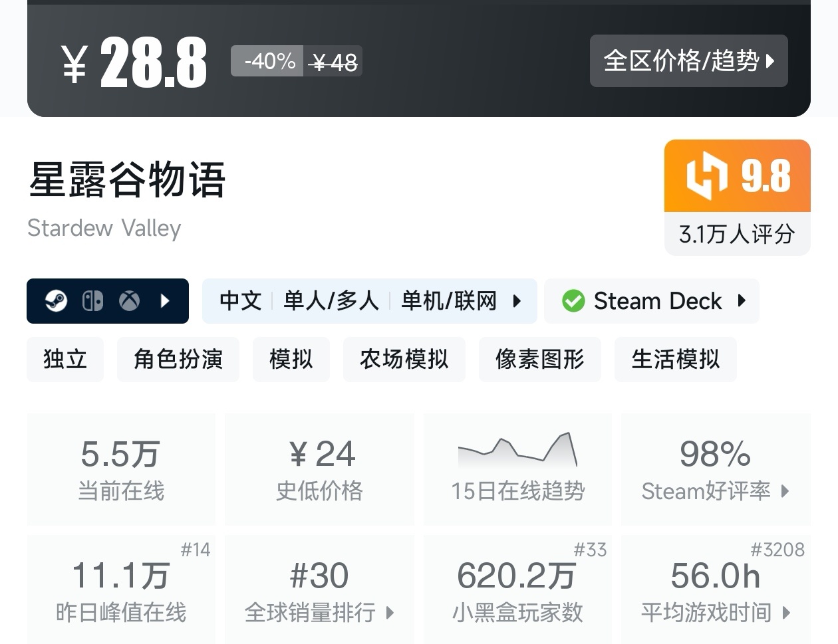The width and height of the screenshot is (838, 644).
Task: Open the 620.2万 小黑盒玩家数 stat card
Action: click(x=517, y=590)
